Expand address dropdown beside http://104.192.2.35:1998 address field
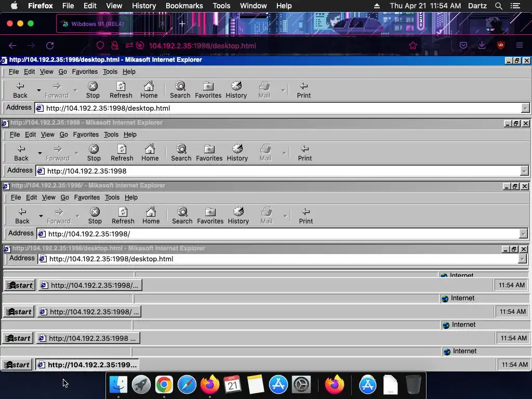Image resolution: width=532 pixels, height=399 pixels. point(524,171)
